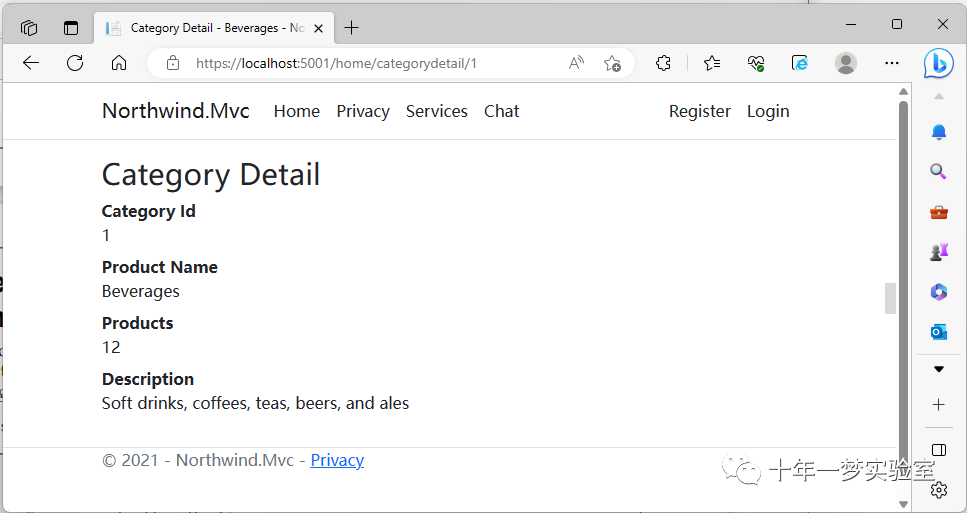Launch Bing Chat sidebar button
967x513 pixels.
pos(939,64)
